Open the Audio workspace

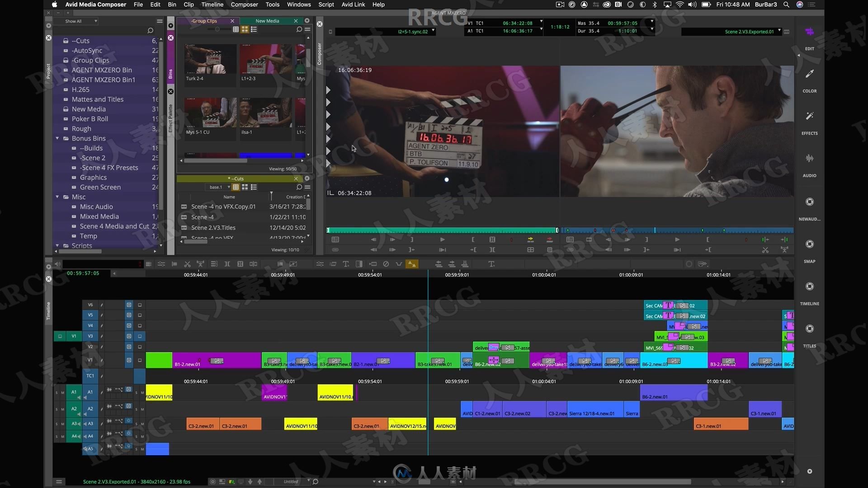click(809, 165)
